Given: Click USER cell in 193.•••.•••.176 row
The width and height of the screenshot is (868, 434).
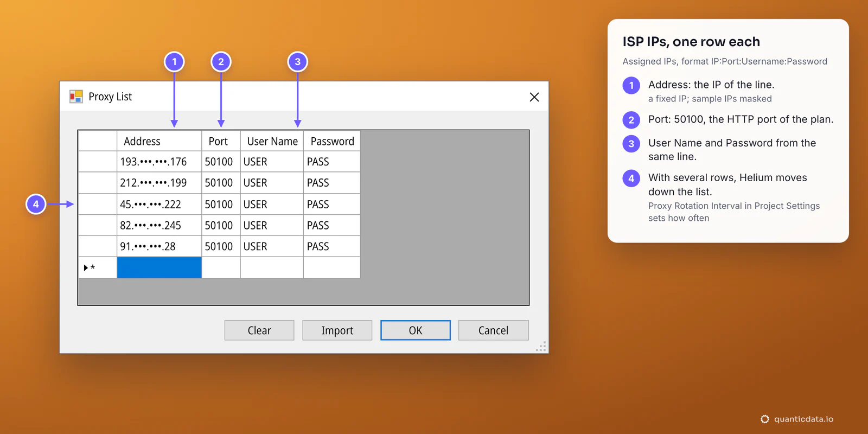Looking at the screenshot, I should click(x=272, y=162).
